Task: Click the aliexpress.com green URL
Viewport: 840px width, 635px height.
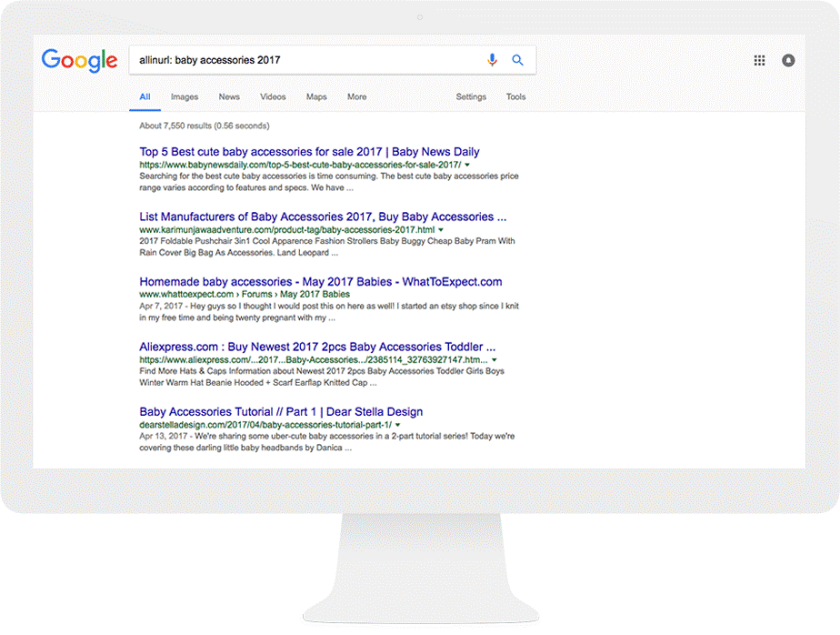Action: [x=314, y=360]
